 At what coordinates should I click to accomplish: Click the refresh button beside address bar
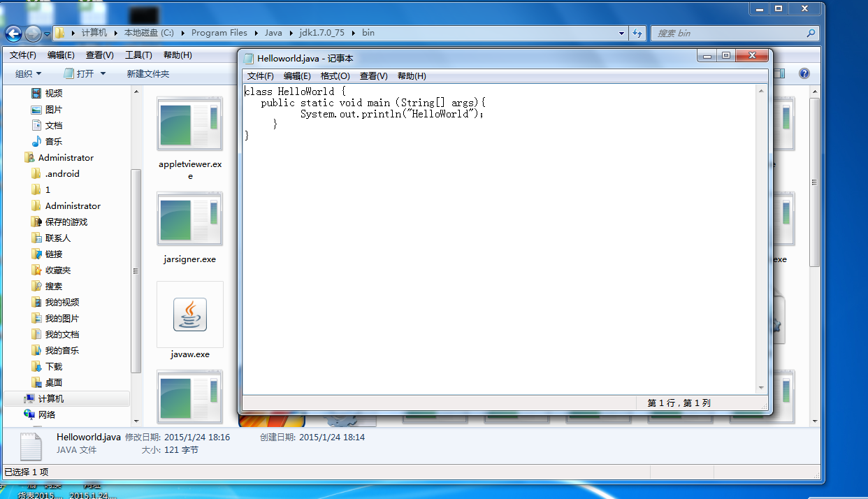point(637,33)
